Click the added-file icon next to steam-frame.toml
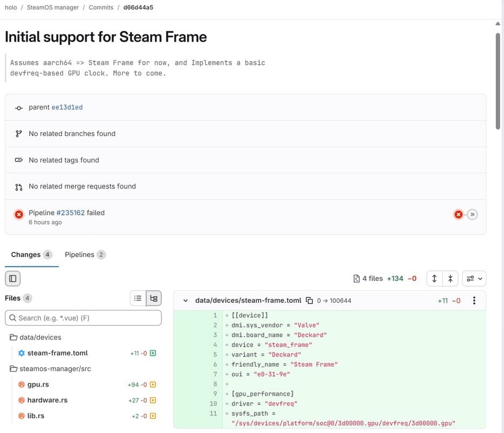The height and width of the screenshot is (433, 504). point(153,353)
